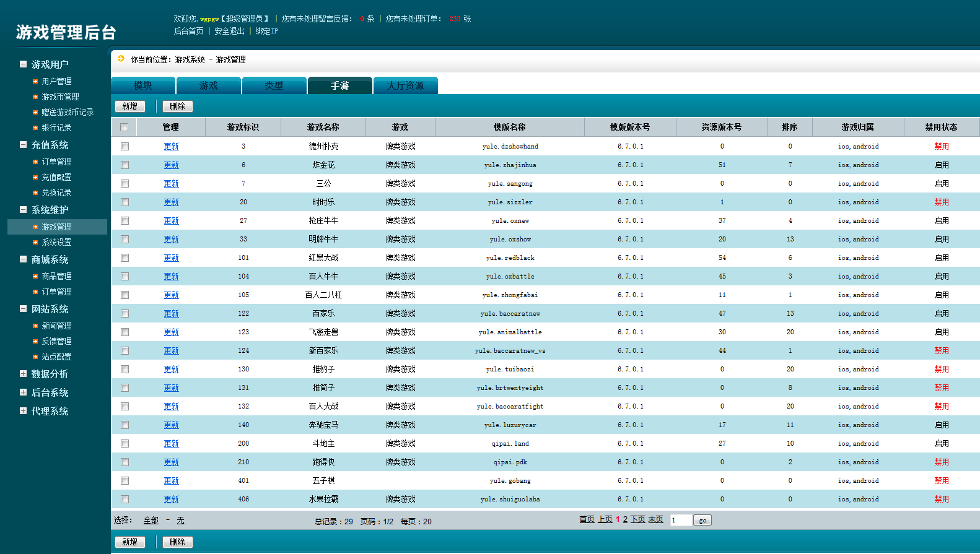Collapse the 商城系统 sidebar section

(23, 259)
